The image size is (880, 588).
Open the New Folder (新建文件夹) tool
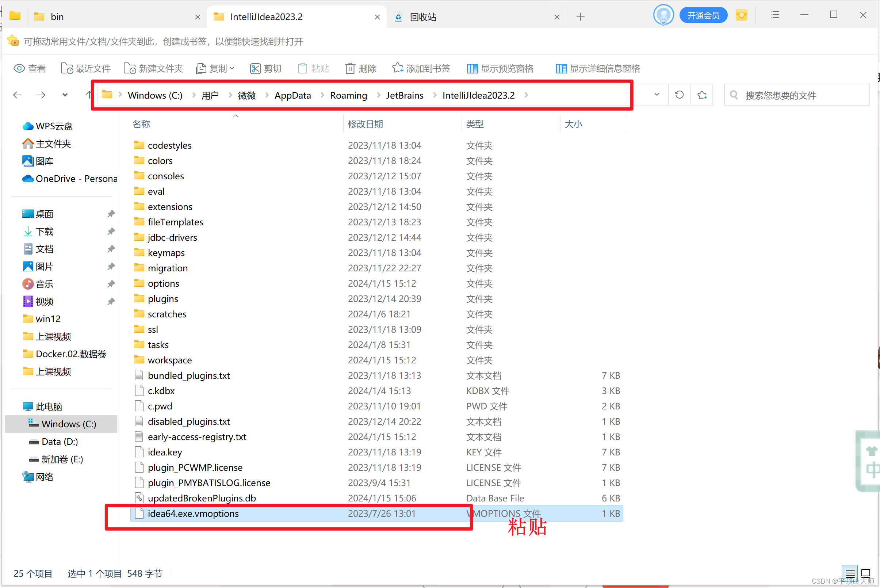point(153,68)
